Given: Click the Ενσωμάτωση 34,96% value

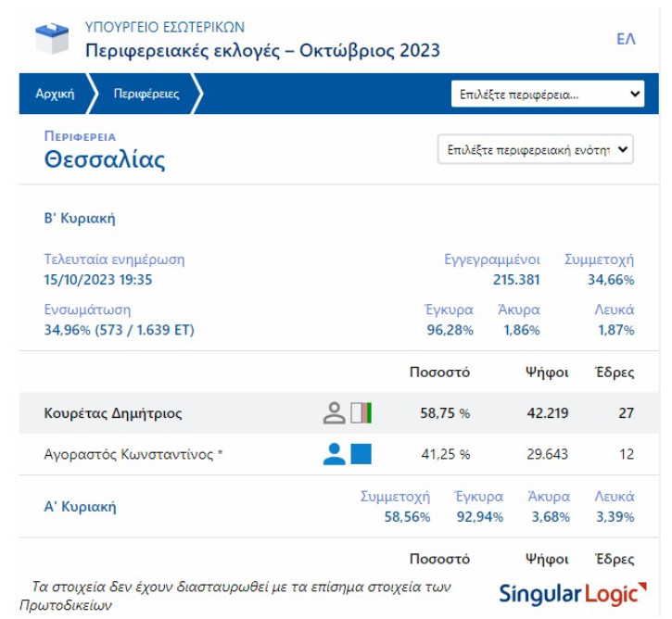Looking at the screenshot, I should pos(120,330).
